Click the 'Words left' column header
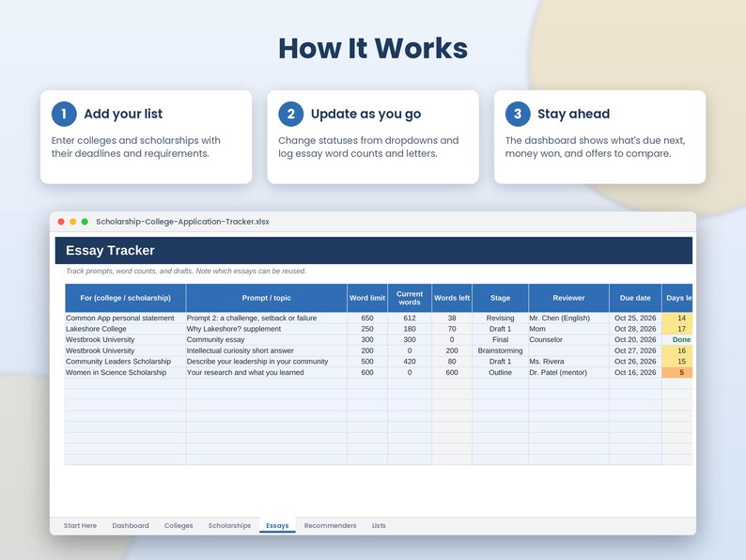 tap(452, 298)
